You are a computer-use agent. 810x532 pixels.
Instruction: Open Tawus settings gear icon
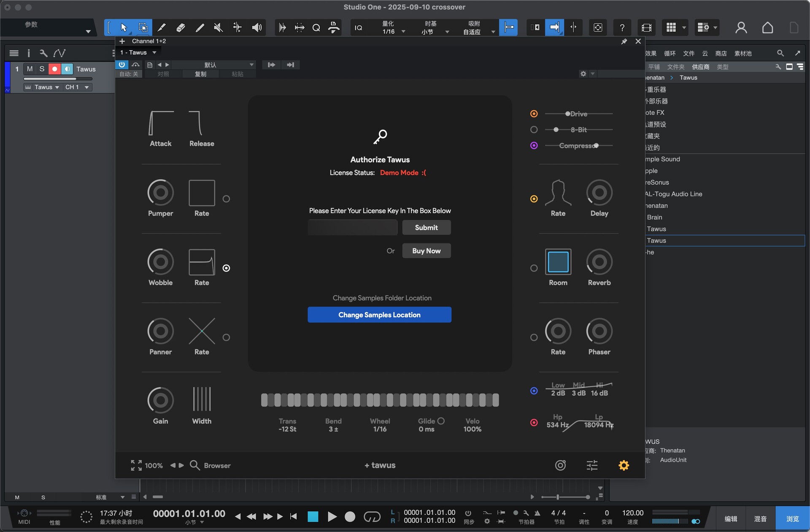pos(624,465)
